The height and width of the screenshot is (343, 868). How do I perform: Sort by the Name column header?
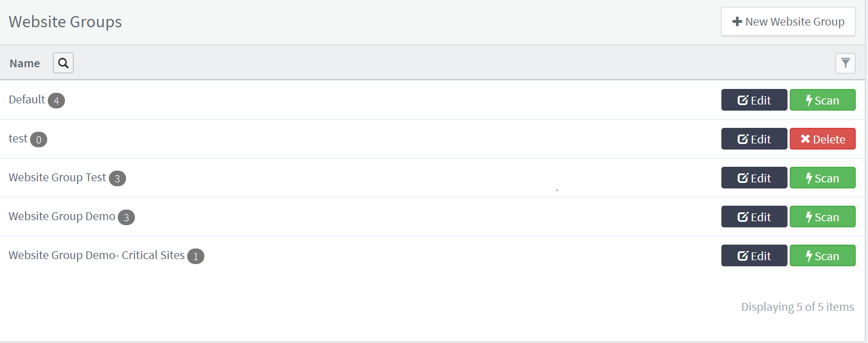(24, 63)
